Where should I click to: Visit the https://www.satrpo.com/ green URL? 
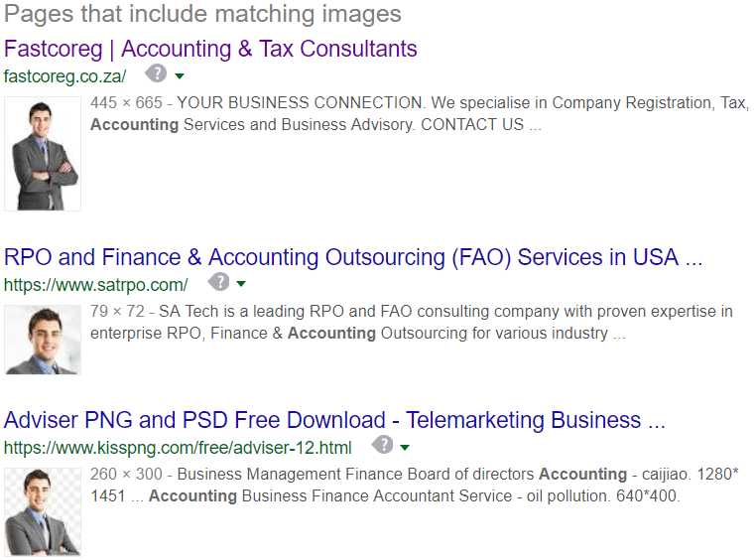pos(95,285)
